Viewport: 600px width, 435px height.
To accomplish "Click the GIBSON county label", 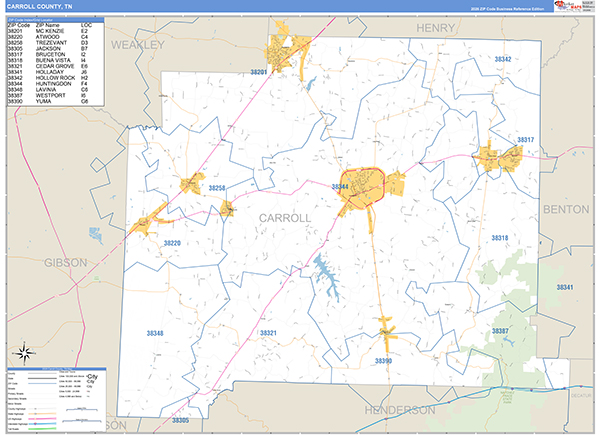I will (x=66, y=263).
